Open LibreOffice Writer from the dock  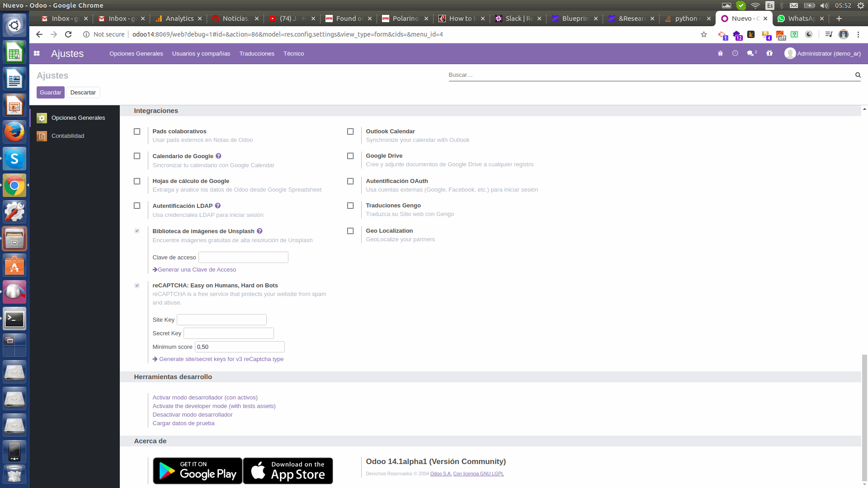14,79
